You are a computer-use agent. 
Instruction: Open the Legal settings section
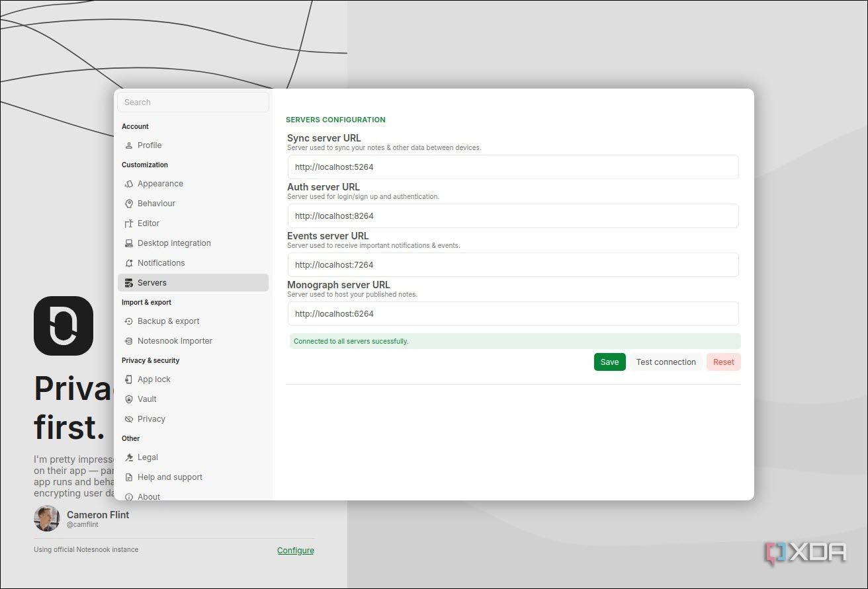click(x=193, y=457)
